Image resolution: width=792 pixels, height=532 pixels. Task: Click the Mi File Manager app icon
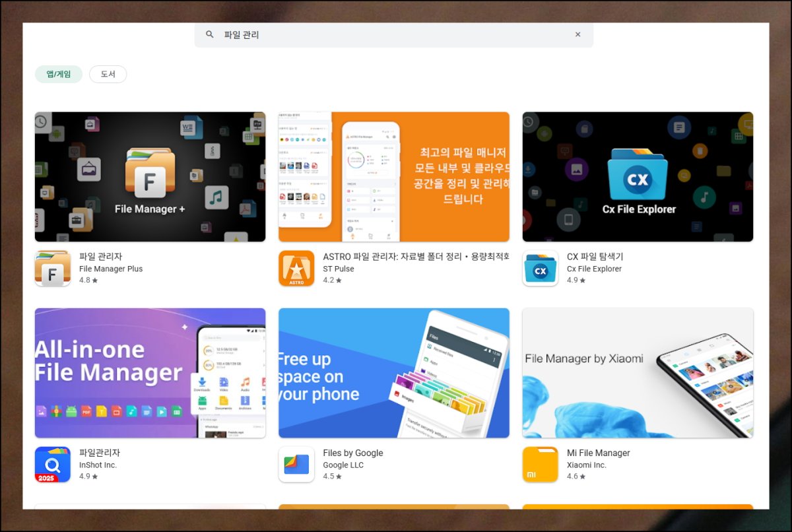[x=540, y=464]
